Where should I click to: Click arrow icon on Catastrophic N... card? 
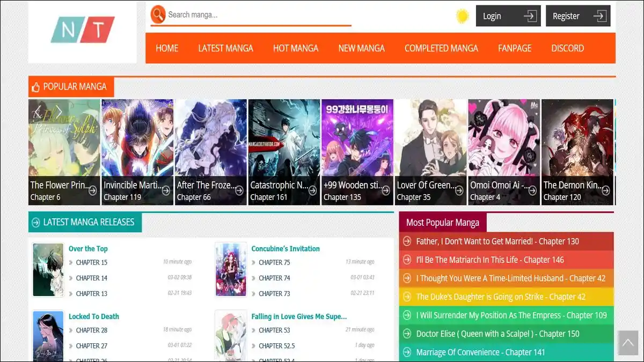313,190
